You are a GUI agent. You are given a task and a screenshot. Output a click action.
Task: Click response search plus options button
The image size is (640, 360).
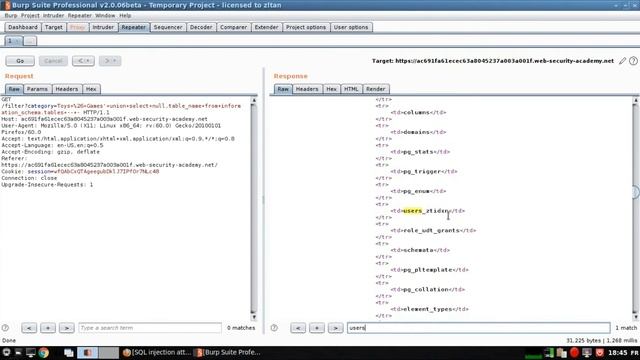[x=317, y=328]
